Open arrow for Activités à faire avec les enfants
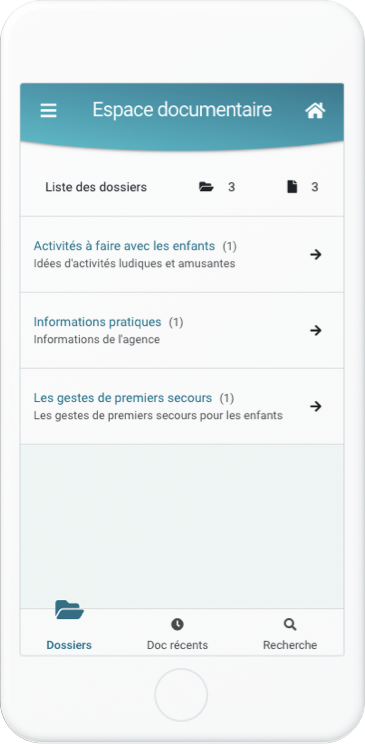This screenshot has width=365, height=744. [x=316, y=255]
